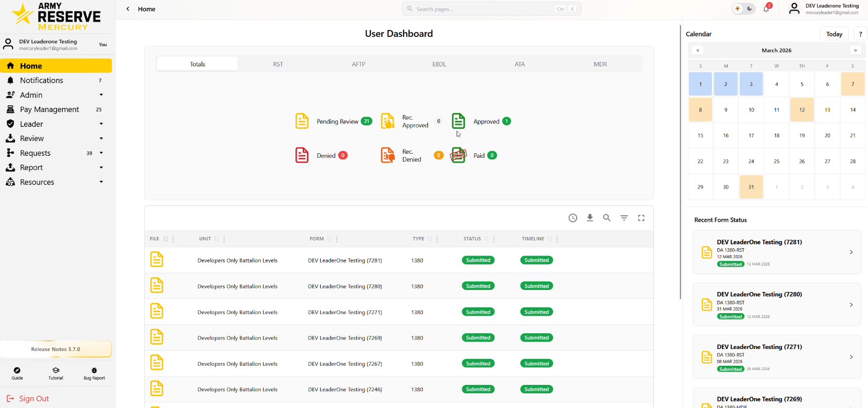Click the notification bell icon in header
The height and width of the screenshot is (408, 868).
point(766,9)
